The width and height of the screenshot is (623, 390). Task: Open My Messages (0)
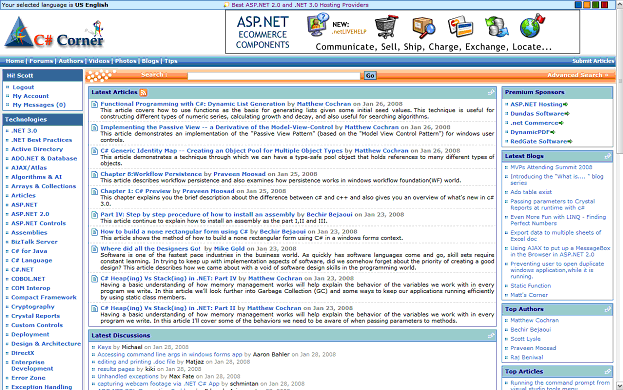coord(39,105)
